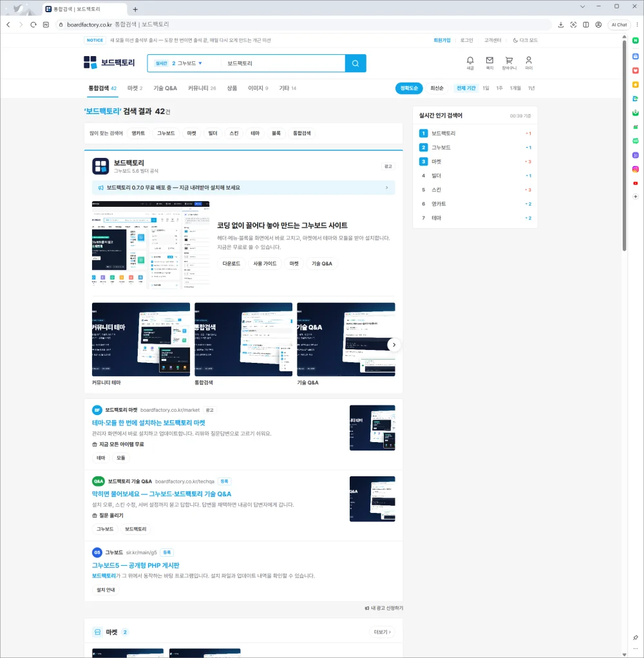This screenshot has height=658, width=644.
Task: Expand 마켓 section with 더보기
Action: pos(382,632)
